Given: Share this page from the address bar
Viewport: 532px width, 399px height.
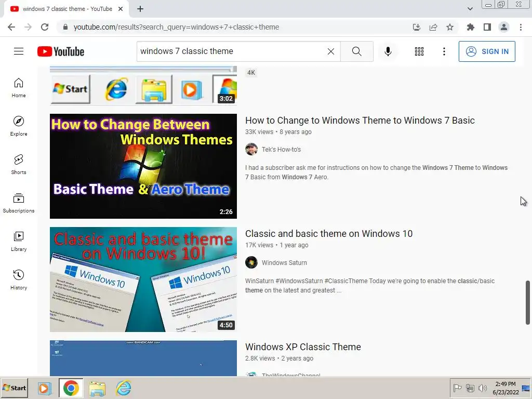Looking at the screenshot, I should click(433, 27).
